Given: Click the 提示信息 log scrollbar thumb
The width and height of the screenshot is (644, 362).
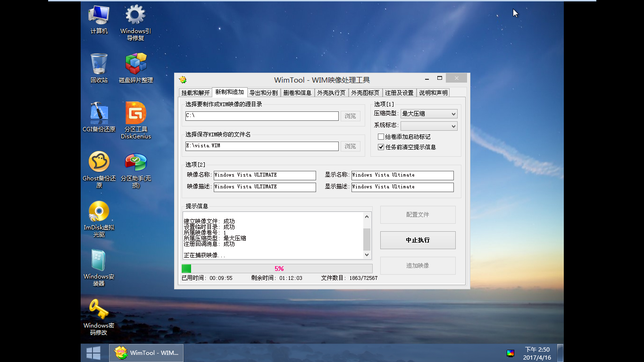Looking at the screenshot, I should point(367,239).
